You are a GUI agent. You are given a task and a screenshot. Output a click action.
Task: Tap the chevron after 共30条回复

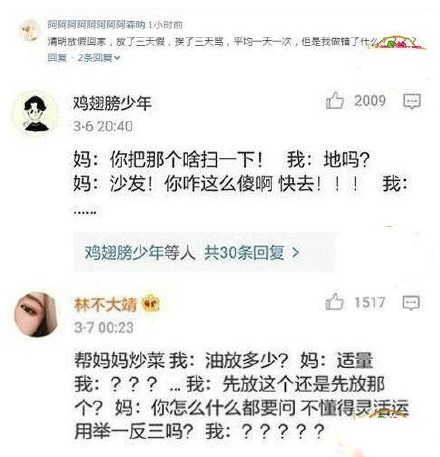point(295,253)
